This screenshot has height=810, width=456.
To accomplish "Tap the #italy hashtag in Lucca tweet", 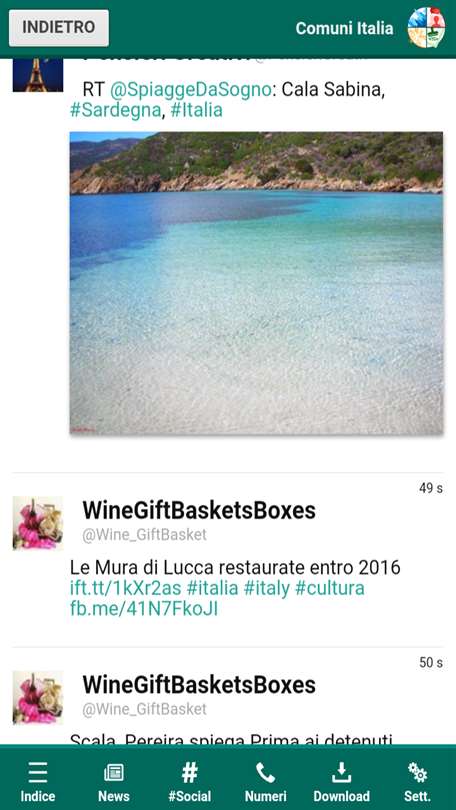I will coord(266,588).
